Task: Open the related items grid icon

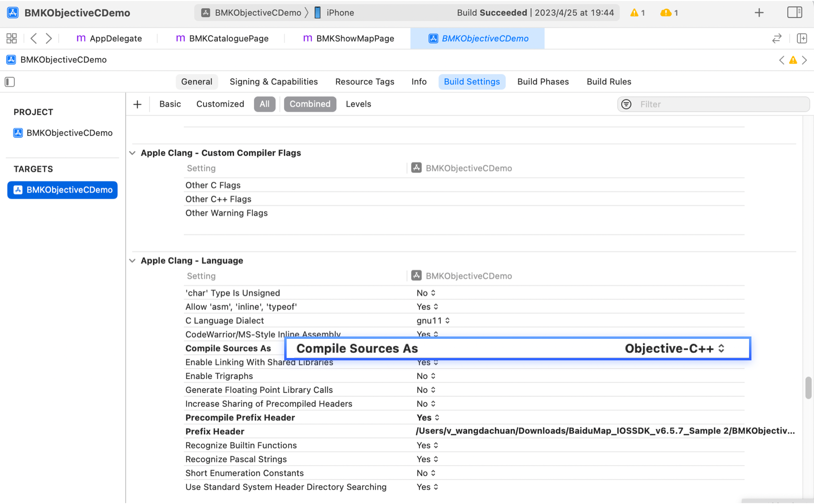Action: click(x=11, y=38)
